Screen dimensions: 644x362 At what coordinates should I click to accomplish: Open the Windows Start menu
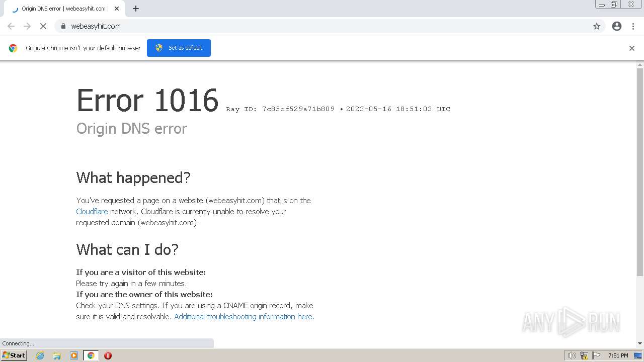pyautogui.click(x=14, y=355)
